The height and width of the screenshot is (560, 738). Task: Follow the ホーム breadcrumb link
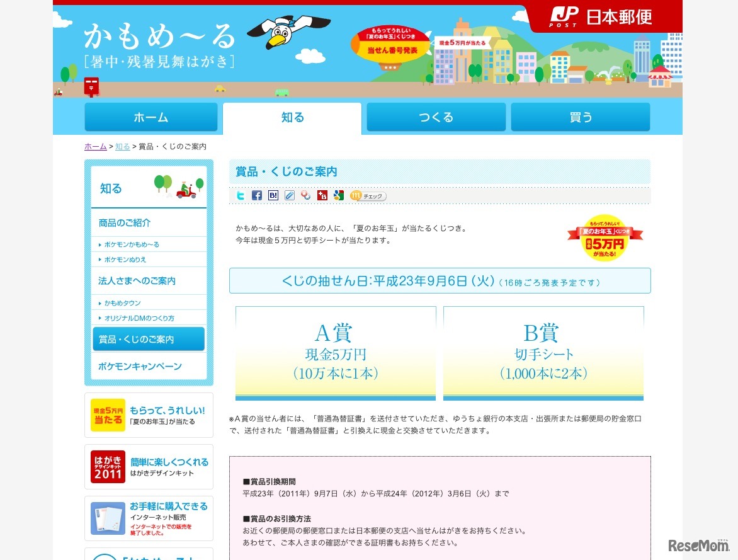coord(96,147)
